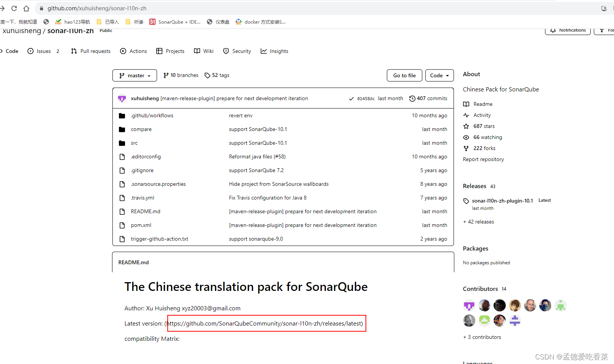
Task: Open the Issues tab
Action: 43,51
